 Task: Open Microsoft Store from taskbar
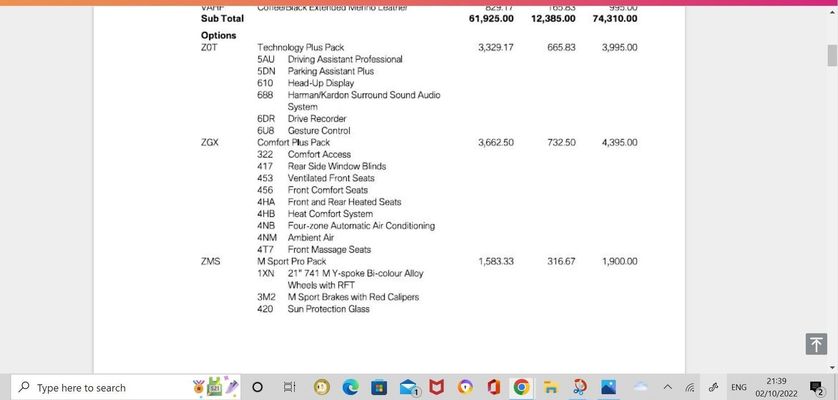click(379, 387)
